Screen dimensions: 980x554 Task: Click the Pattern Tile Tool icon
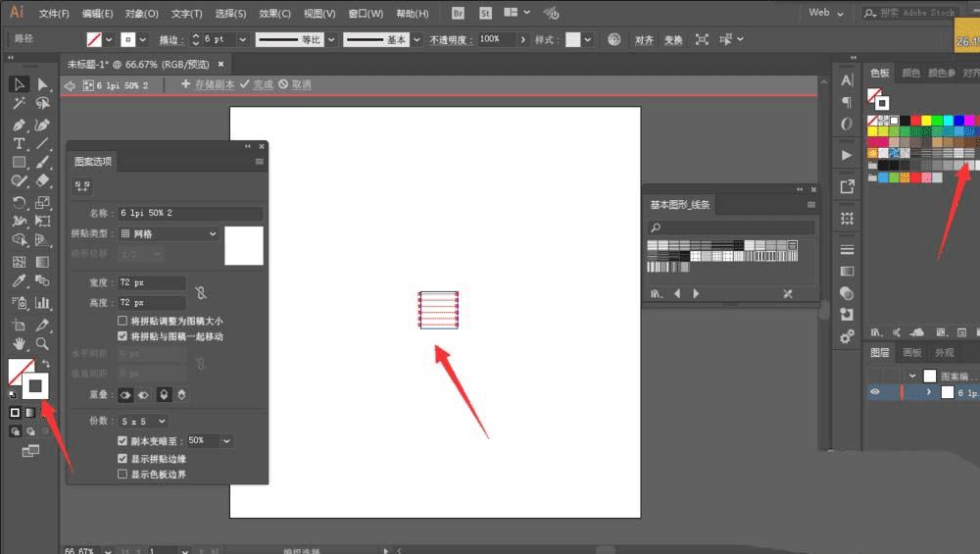point(82,185)
